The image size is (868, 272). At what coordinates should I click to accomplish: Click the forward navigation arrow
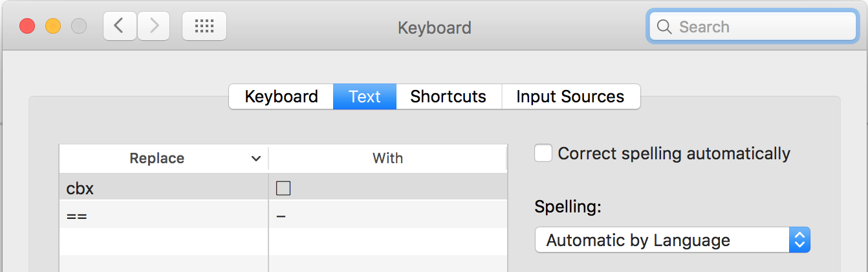click(154, 26)
